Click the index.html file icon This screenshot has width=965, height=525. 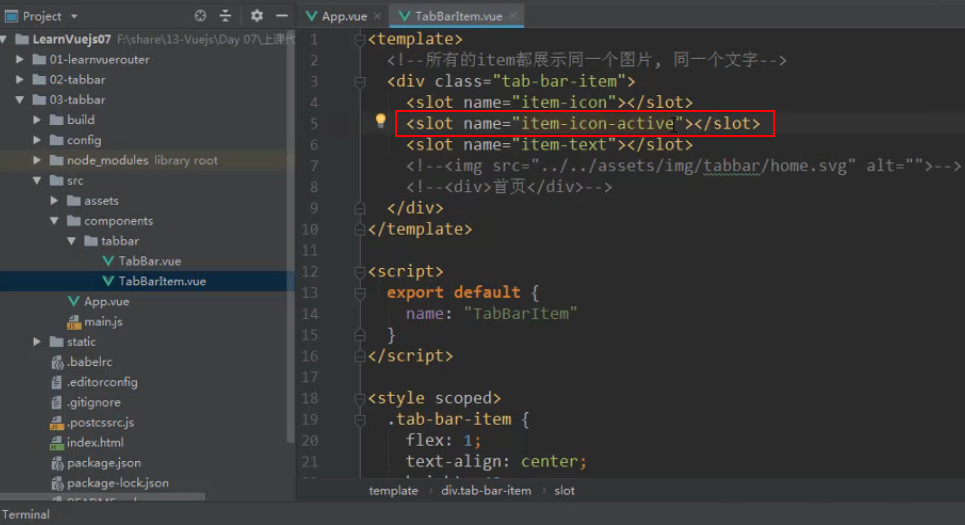(57, 443)
